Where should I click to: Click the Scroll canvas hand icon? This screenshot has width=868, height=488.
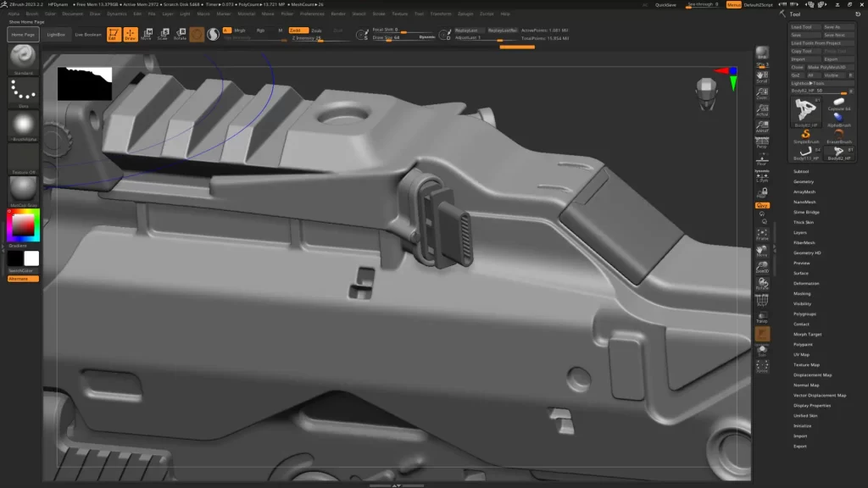coord(762,78)
